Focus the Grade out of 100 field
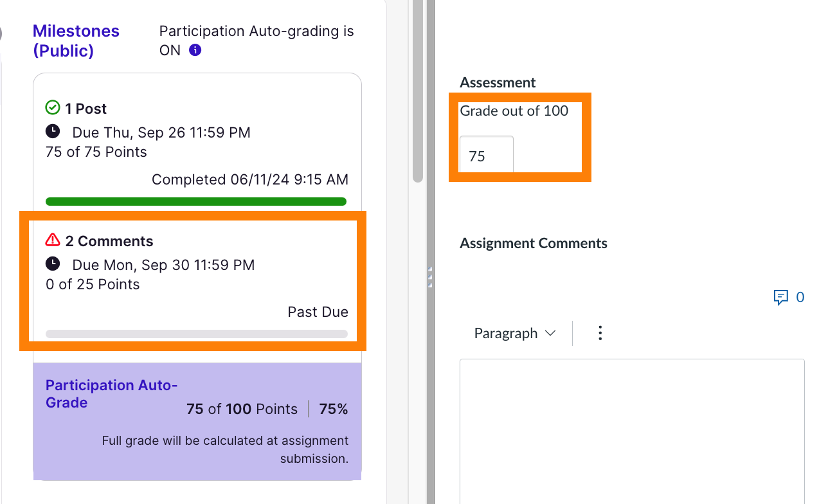This screenshot has height=504, width=828. tap(486, 156)
